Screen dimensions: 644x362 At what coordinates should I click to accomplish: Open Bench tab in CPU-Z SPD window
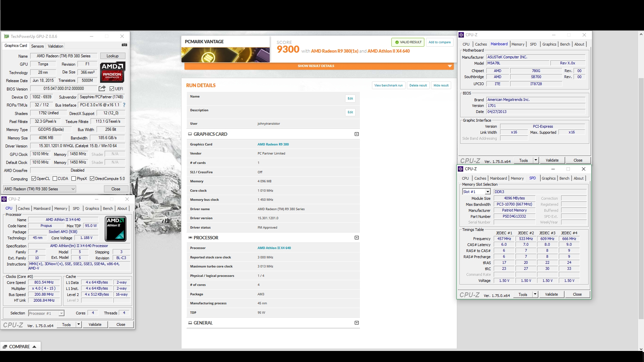click(564, 178)
